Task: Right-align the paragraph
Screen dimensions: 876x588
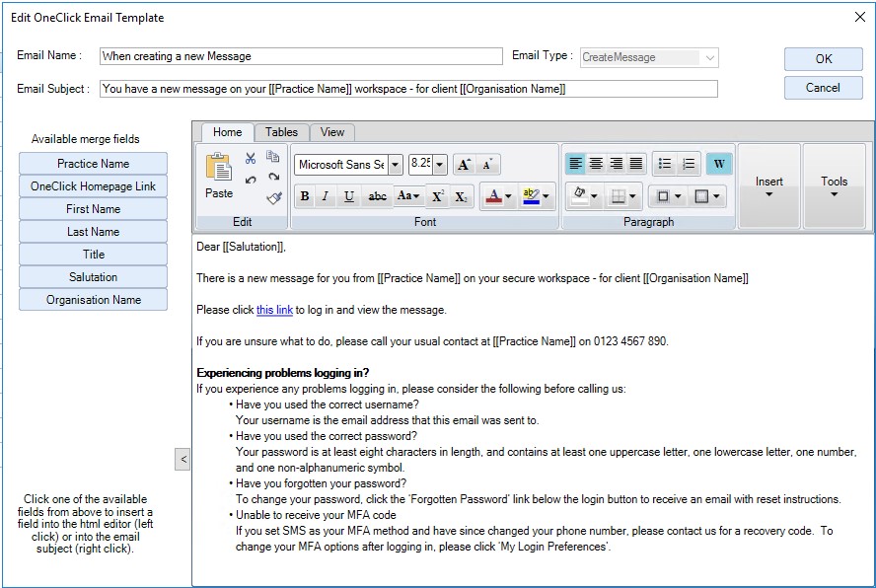Action: [617, 164]
